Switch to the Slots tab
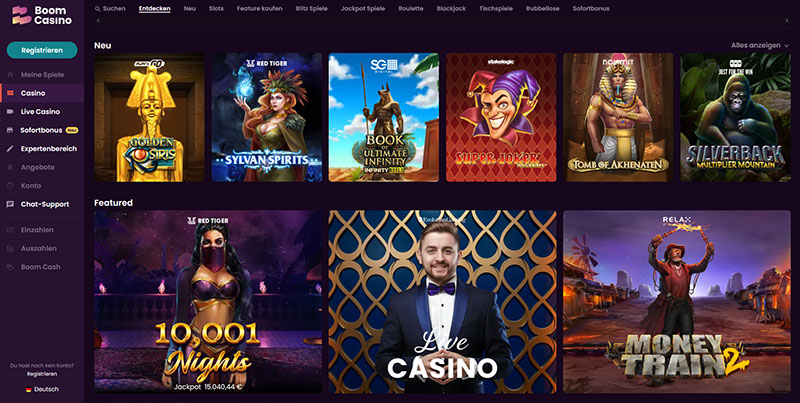The width and height of the screenshot is (800, 403). point(216,9)
